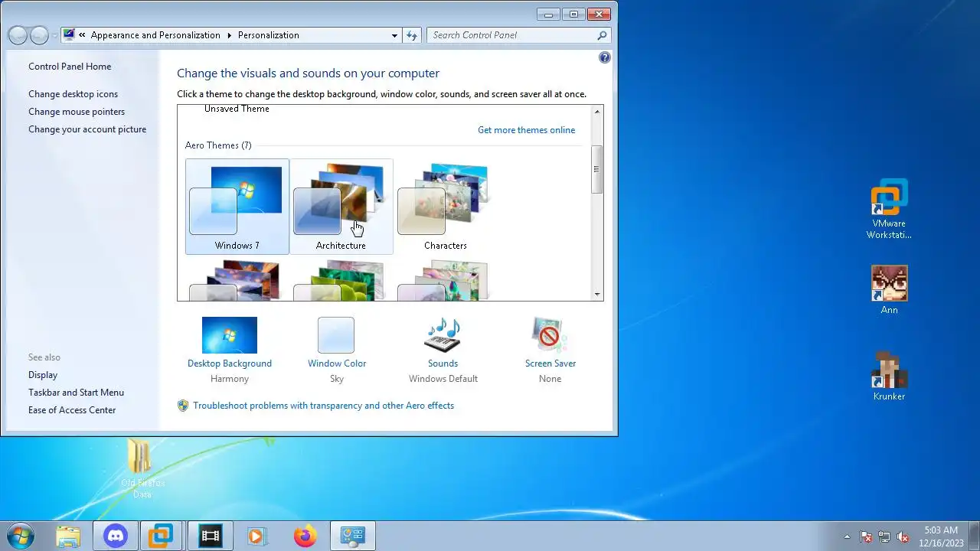
Task: Click the Sounds text link
Action: [443, 364]
